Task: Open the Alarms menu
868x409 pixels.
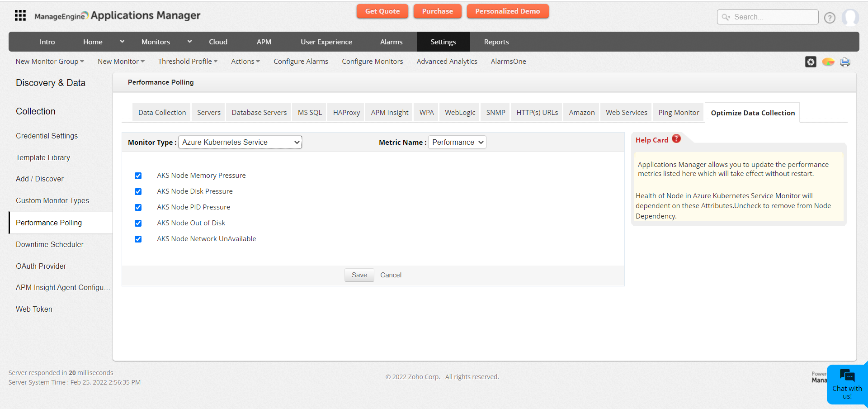Action: [x=391, y=42]
